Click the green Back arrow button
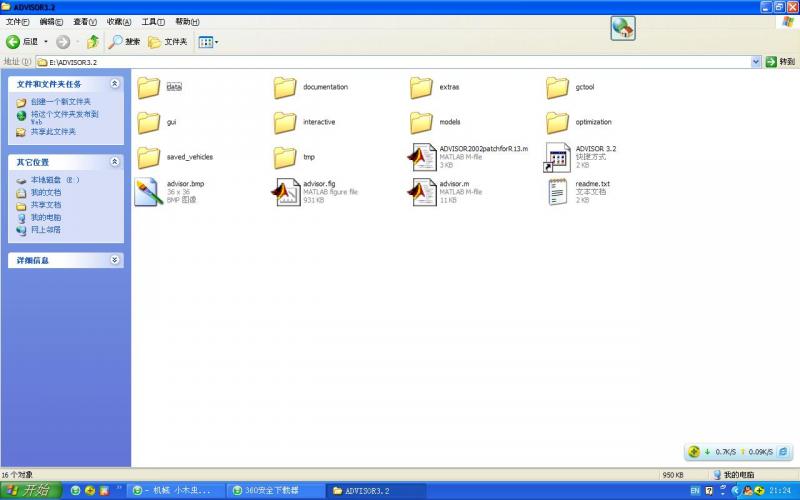The height and width of the screenshot is (500, 800). 13,42
